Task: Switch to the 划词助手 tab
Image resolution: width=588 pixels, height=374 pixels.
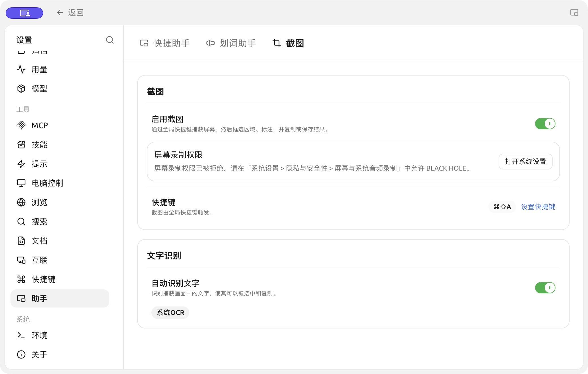Action: pyautogui.click(x=231, y=43)
